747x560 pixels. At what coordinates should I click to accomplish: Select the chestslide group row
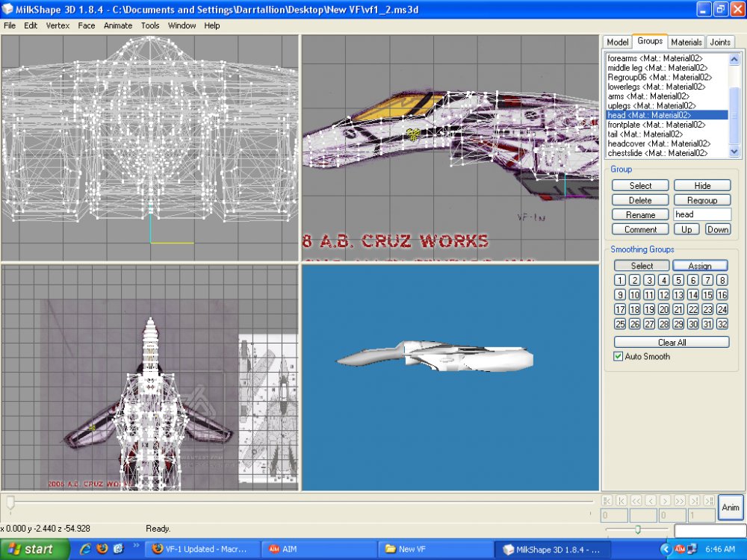[667, 153]
